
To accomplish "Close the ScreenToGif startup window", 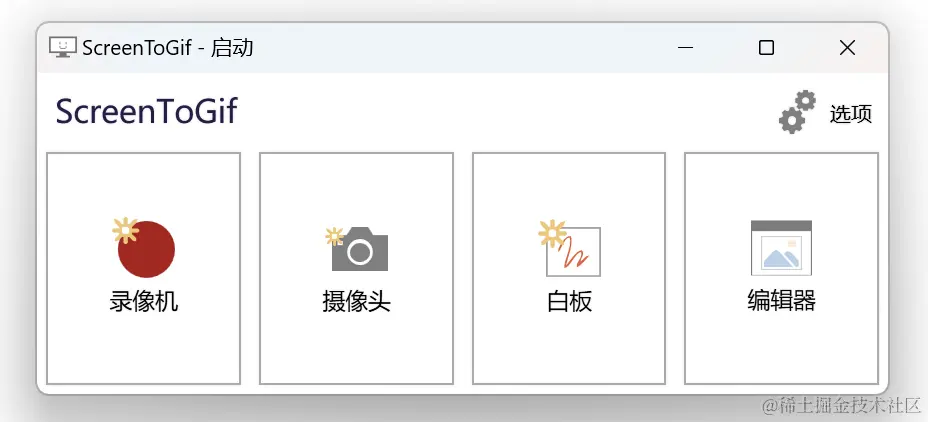I will 848,47.
